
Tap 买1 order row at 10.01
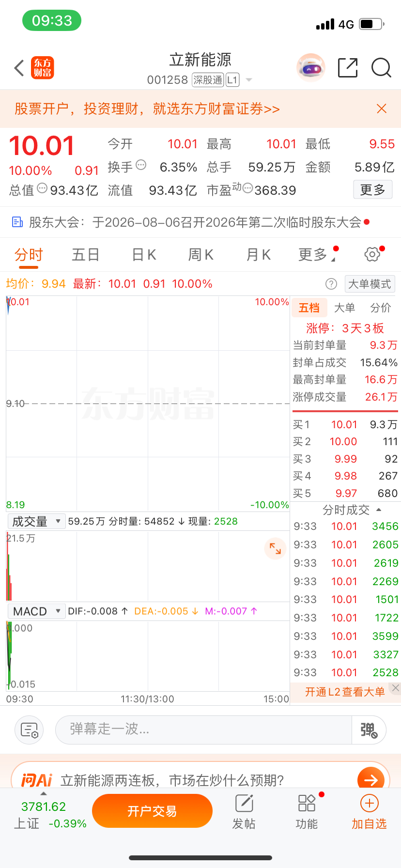point(345,425)
